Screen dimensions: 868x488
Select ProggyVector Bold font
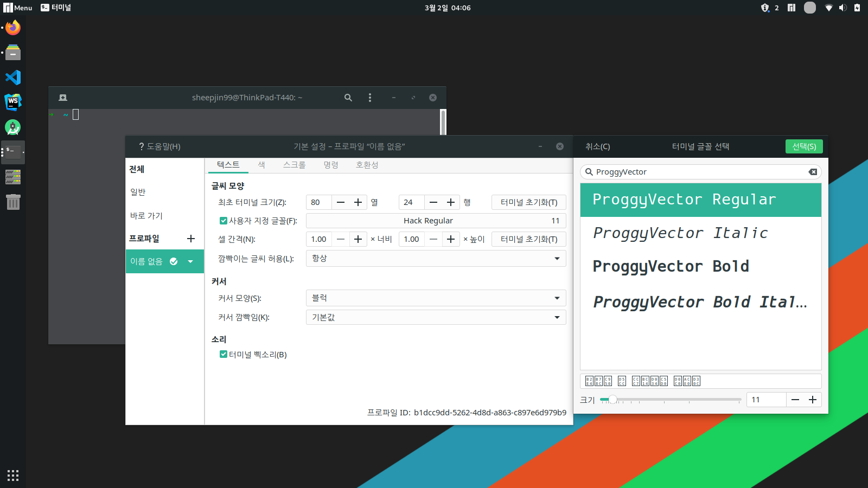[701, 267]
